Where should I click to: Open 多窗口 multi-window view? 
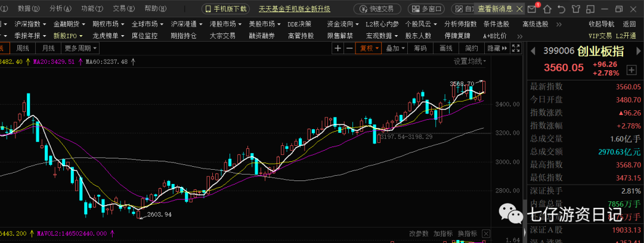pos(427,8)
